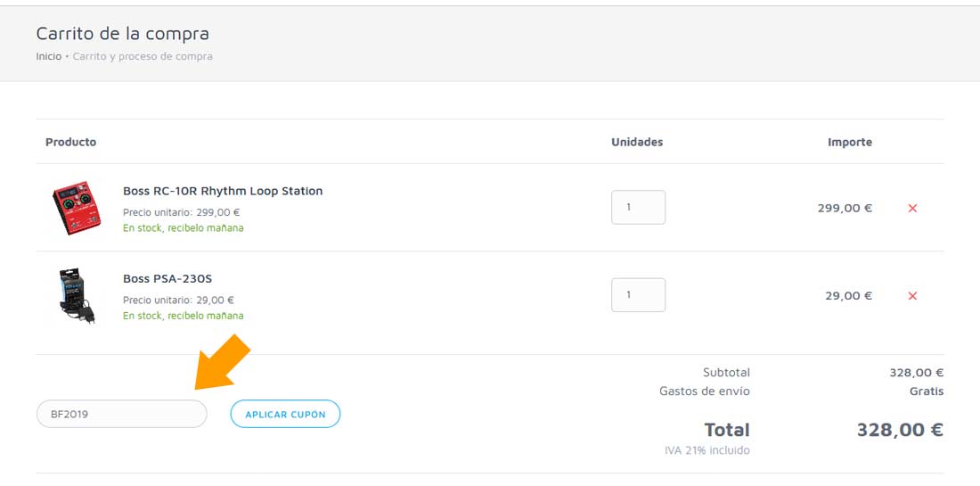Click the Subtotal label

pyautogui.click(x=726, y=373)
